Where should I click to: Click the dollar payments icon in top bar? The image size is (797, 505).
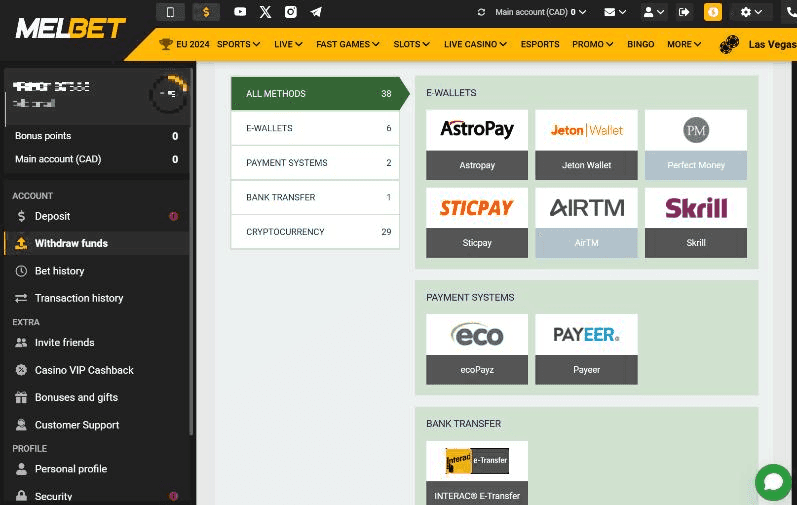coord(206,12)
